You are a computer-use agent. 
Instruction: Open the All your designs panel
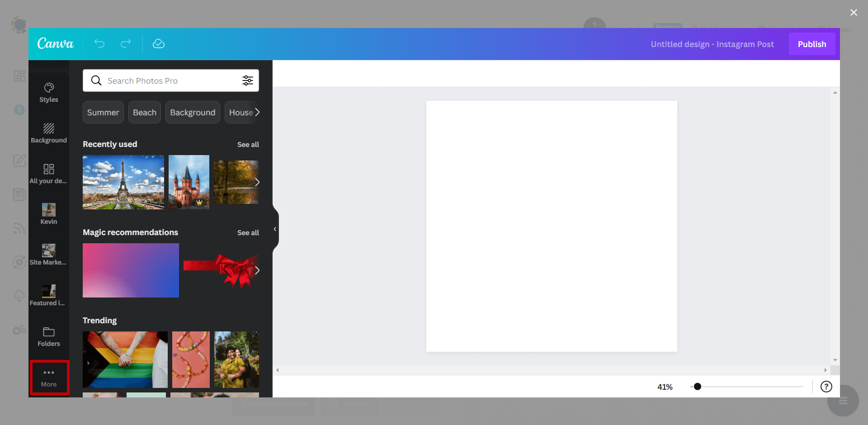pos(49,173)
